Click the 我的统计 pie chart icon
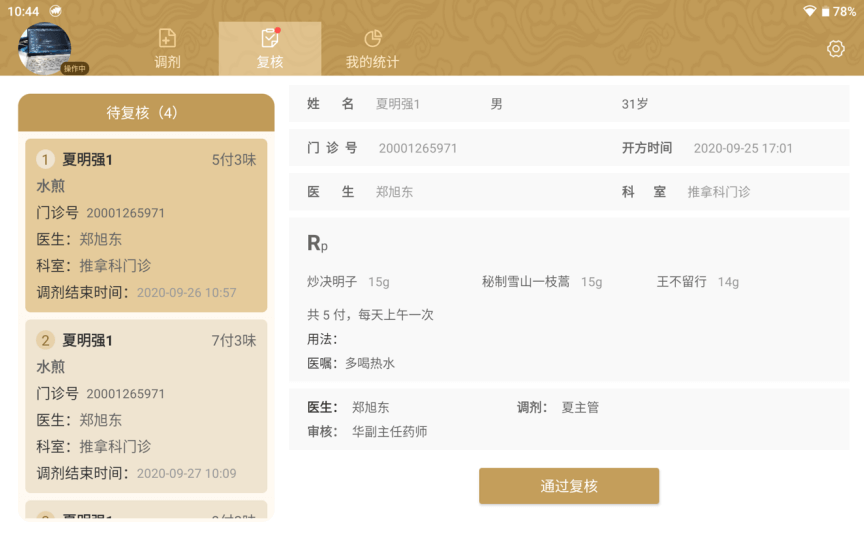This screenshot has height=540, width=864. (x=372, y=38)
